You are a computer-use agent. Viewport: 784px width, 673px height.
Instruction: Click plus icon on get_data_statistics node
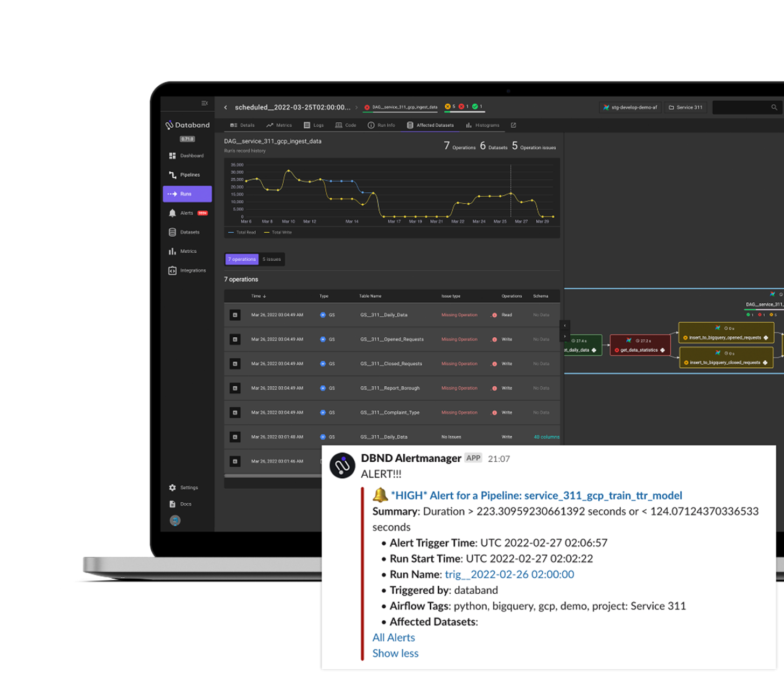[x=662, y=350]
